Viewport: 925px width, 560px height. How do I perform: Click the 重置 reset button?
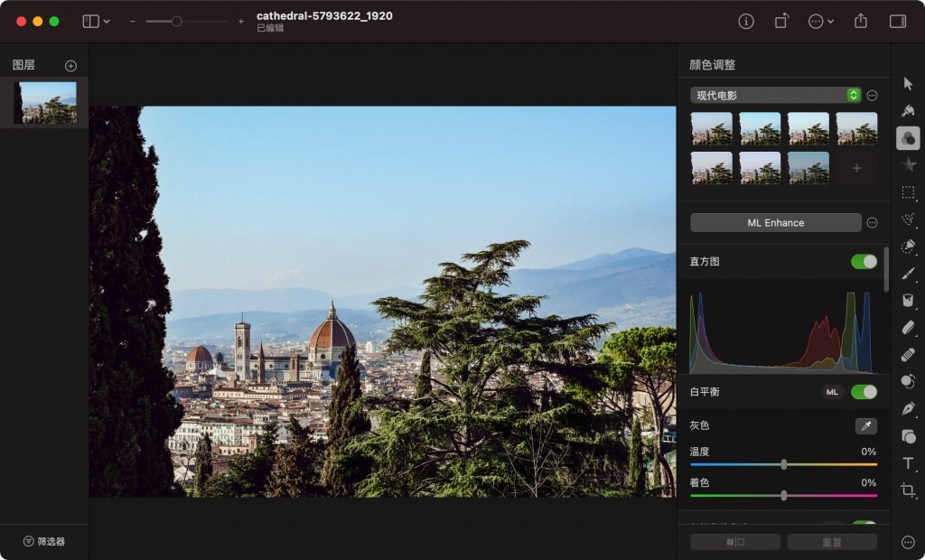tap(832, 542)
